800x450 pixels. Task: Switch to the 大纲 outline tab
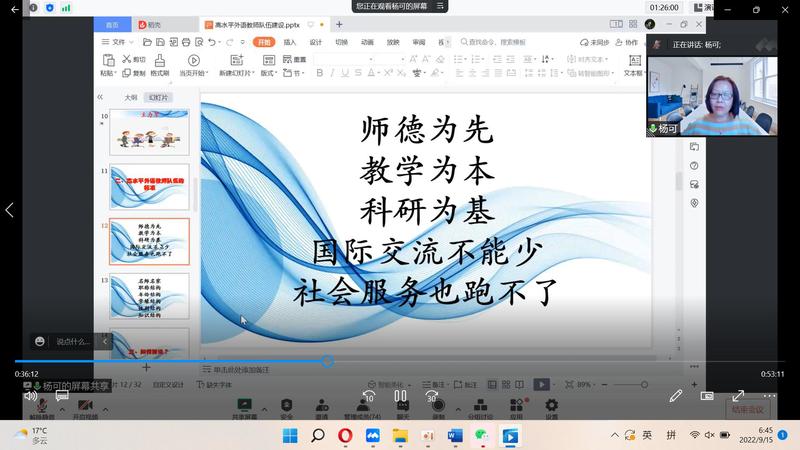[x=130, y=98]
